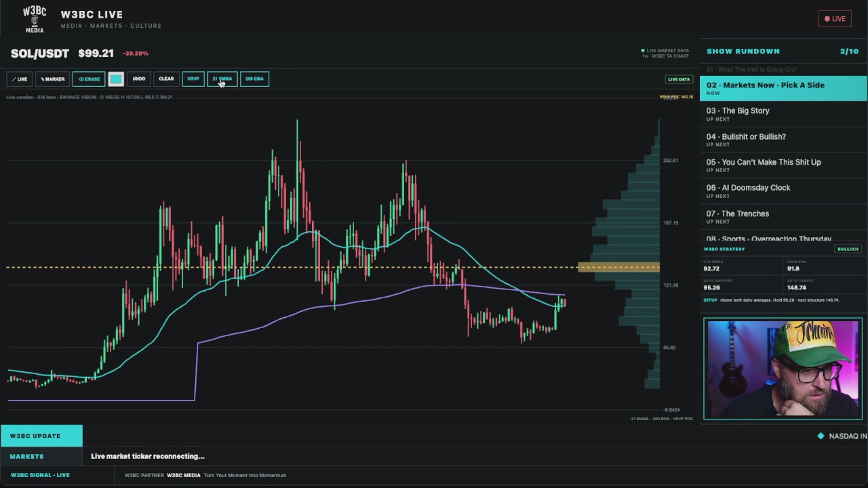Click the 21 SMMA · 200 EMA · VRVP POC legend
The image size is (868, 488).
click(662, 419)
